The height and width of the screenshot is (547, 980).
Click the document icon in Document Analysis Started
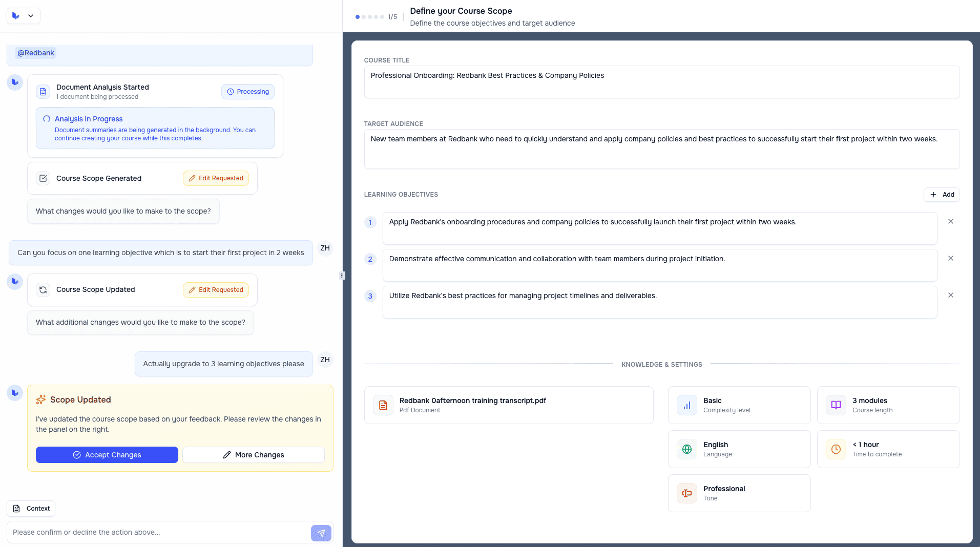[x=43, y=91]
